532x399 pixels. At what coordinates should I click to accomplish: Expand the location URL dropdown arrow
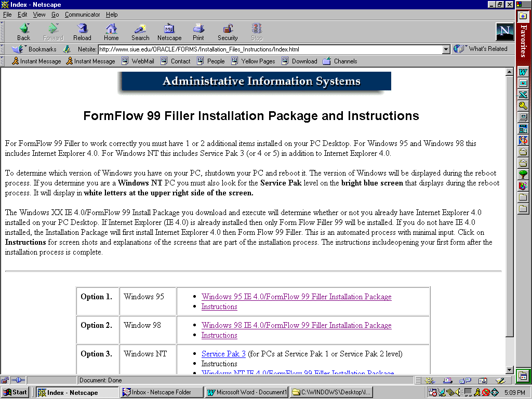pos(446,49)
